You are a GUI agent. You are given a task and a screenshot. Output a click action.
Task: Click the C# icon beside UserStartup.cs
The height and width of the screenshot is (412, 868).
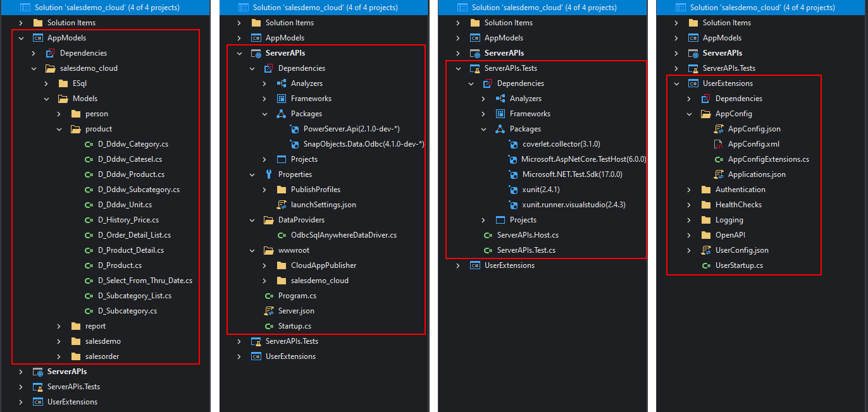pyautogui.click(x=706, y=265)
